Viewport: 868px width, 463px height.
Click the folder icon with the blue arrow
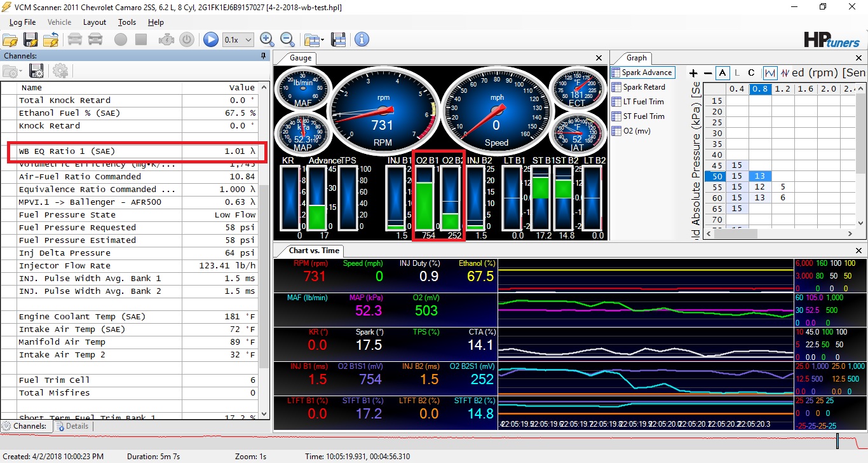[x=51, y=39]
